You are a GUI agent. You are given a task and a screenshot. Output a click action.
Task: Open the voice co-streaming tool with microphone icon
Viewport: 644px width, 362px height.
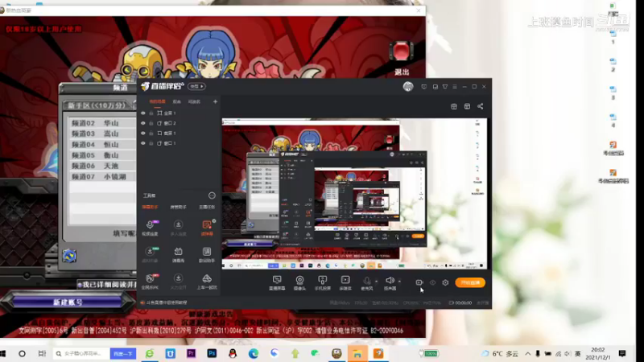[x=150, y=228]
